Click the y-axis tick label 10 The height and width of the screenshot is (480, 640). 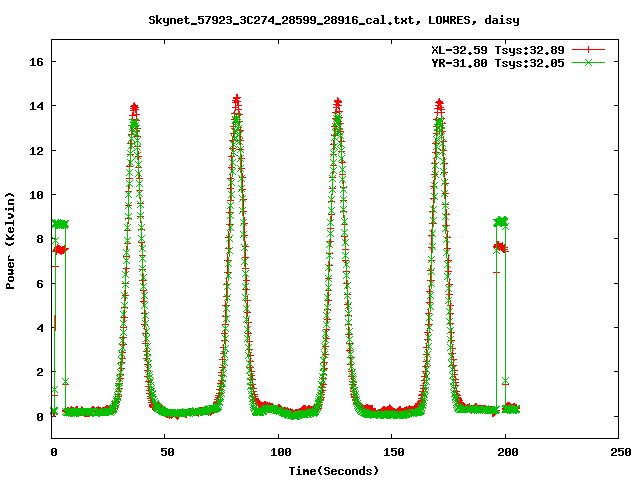[x=36, y=195]
